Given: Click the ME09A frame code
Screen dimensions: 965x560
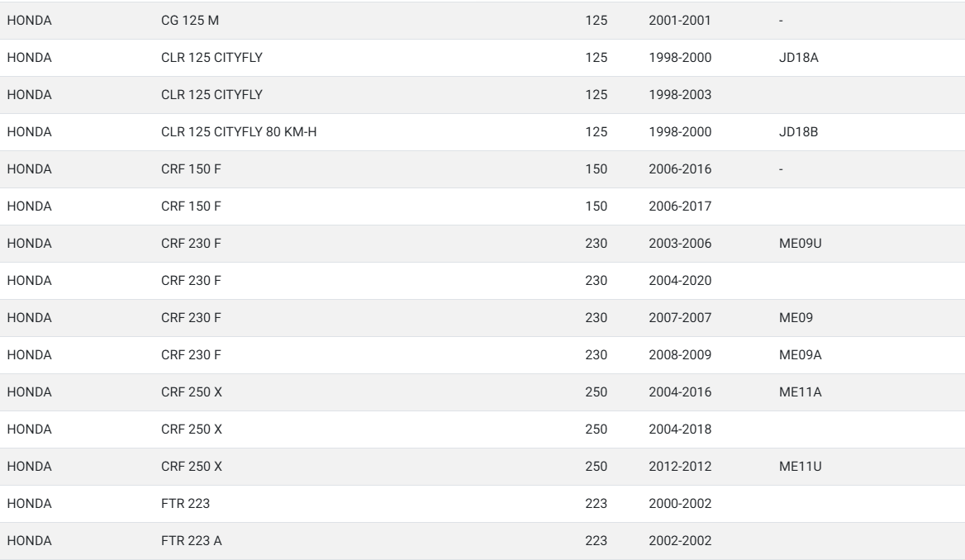Looking at the screenshot, I should (800, 355).
